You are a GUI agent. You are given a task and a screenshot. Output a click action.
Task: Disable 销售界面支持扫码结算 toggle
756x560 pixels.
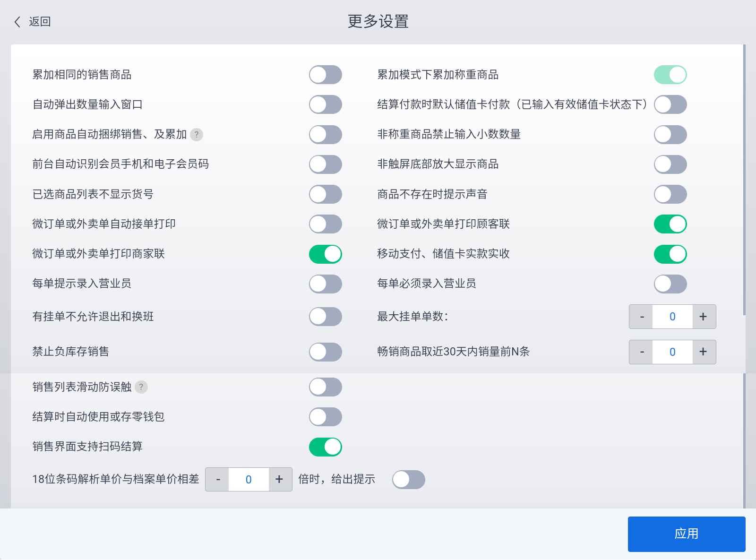[x=325, y=447]
